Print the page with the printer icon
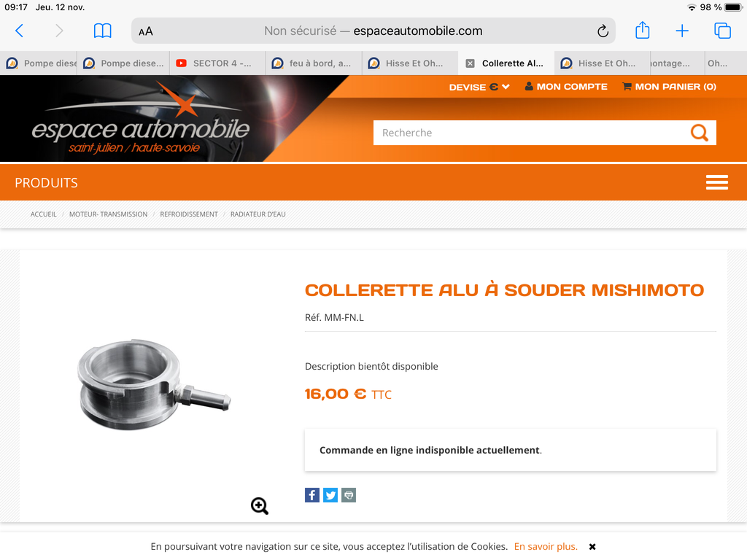747x560 pixels. pos(349,495)
